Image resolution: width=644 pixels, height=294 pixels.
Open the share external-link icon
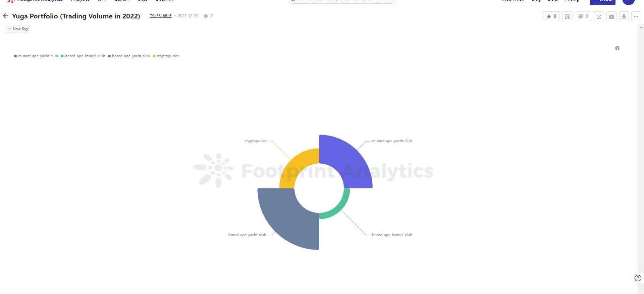click(x=599, y=16)
